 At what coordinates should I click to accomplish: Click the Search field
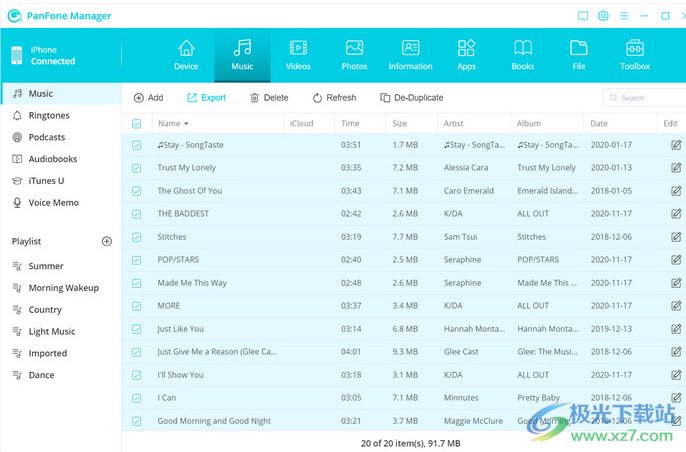(x=644, y=98)
